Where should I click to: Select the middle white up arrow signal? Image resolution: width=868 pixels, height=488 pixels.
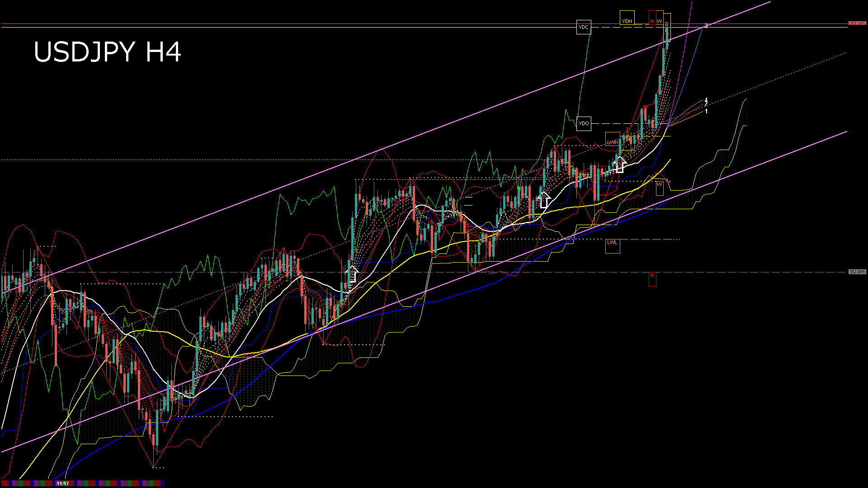pyautogui.click(x=544, y=200)
